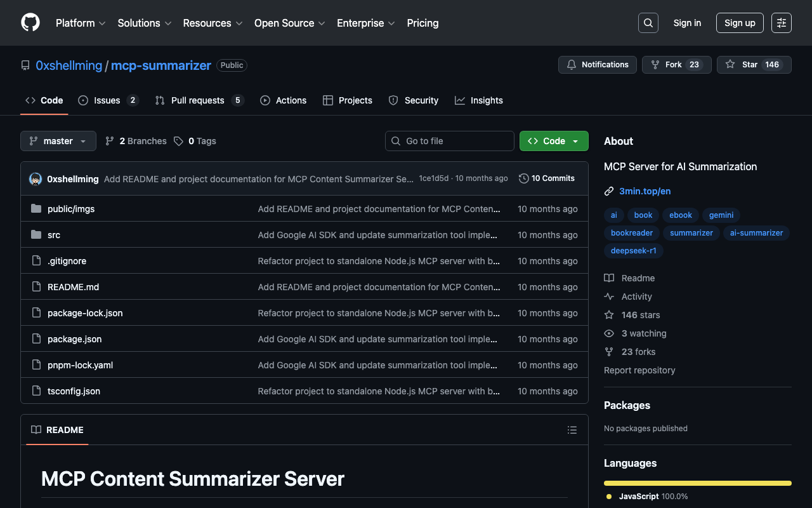Expand the master branch dropdown

[58, 141]
